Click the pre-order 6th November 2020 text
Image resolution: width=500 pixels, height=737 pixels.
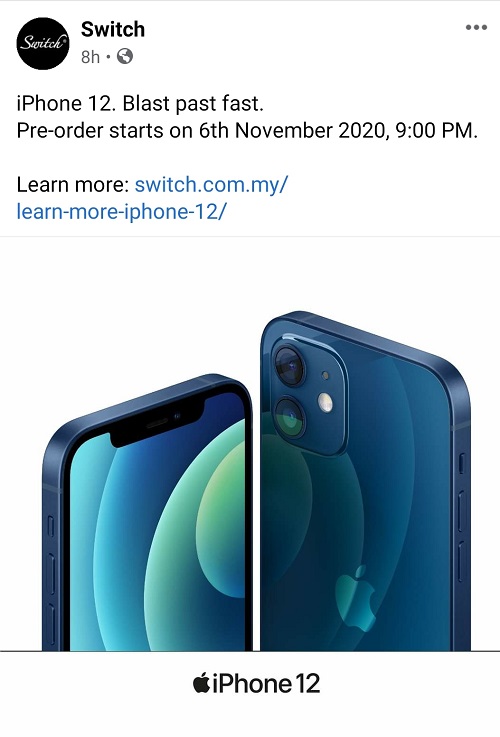[x=247, y=130]
